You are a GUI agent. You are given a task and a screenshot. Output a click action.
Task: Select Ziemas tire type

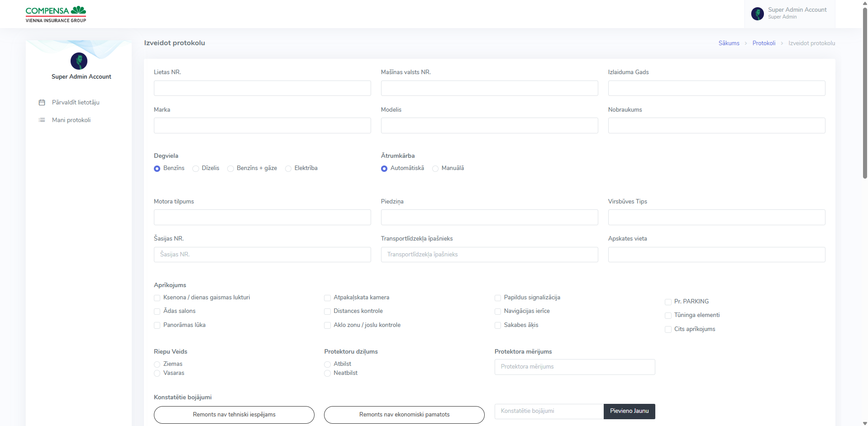point(157,364)
